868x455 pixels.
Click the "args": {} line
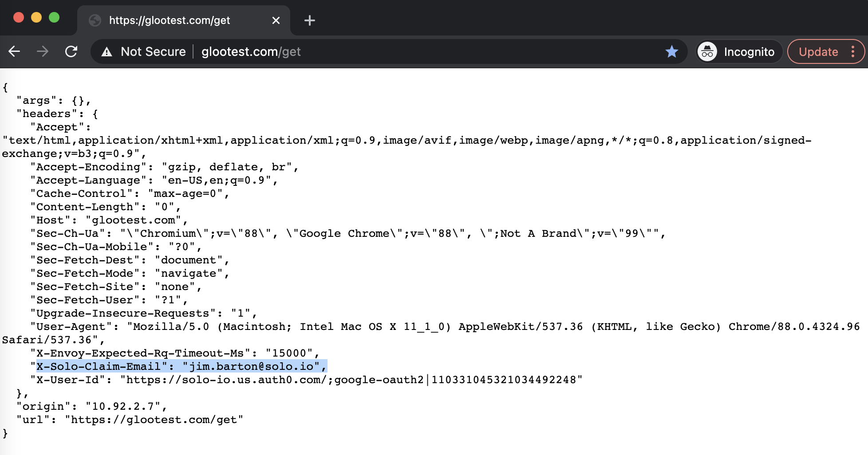(54, 100)
